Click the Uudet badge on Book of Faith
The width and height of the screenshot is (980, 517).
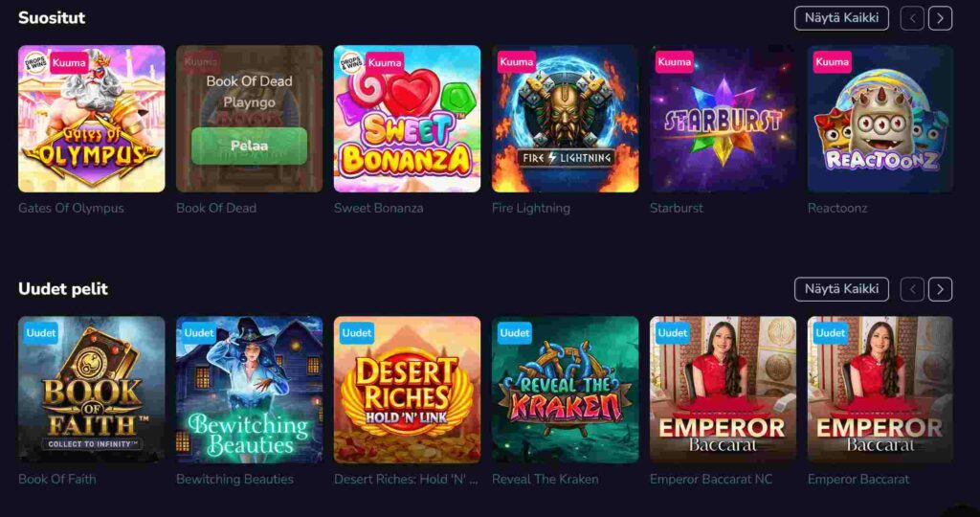tap(41, 332)
